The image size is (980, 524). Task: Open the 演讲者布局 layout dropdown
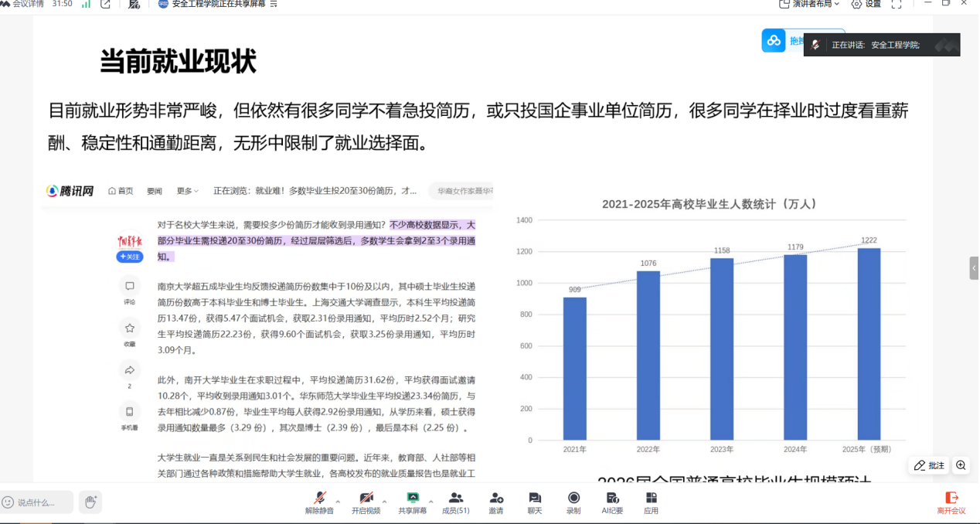809,5
